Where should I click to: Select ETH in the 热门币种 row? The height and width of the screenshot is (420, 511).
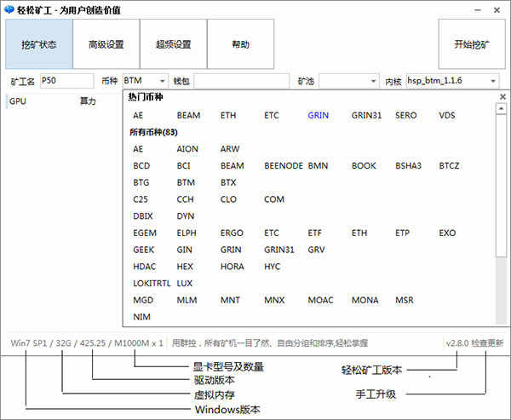click(x=228, y=115)
